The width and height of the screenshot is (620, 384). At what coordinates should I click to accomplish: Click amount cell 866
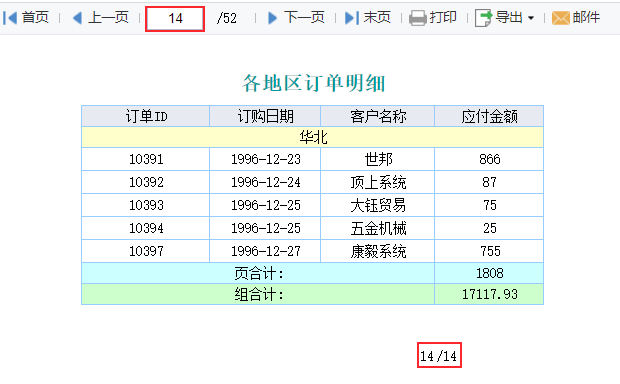(489, 159)
